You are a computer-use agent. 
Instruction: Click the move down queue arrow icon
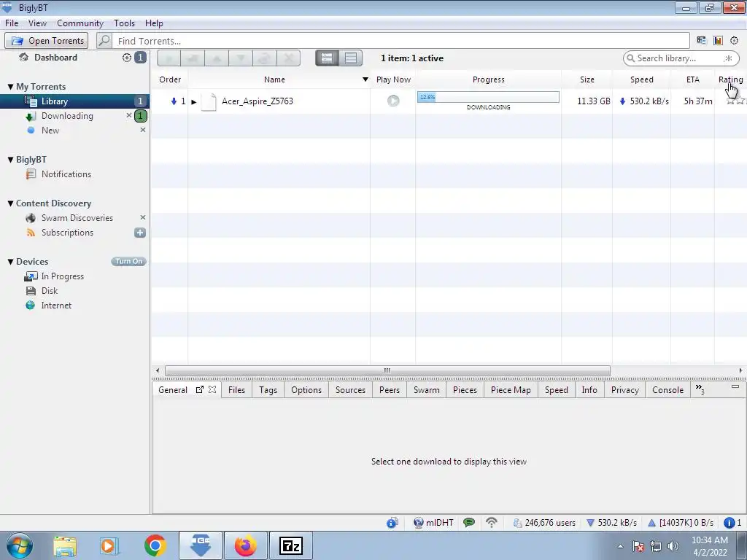(241, 58)
